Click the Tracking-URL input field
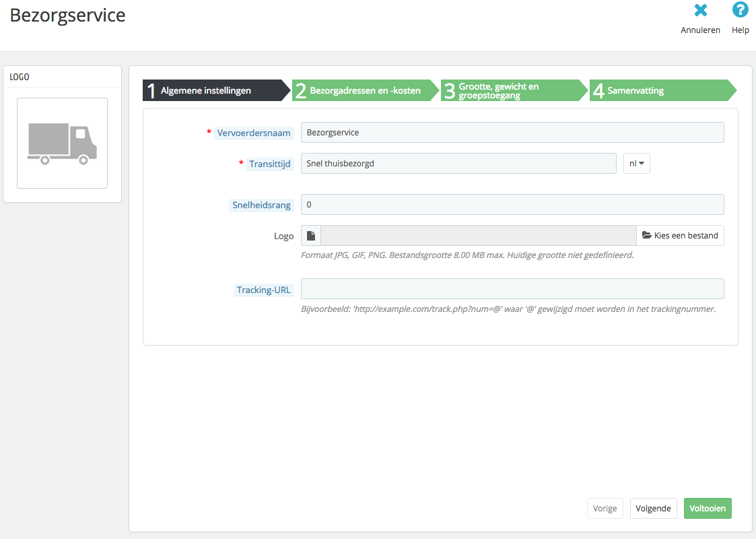This screenshot has height=539, width=756. (512, 288)
